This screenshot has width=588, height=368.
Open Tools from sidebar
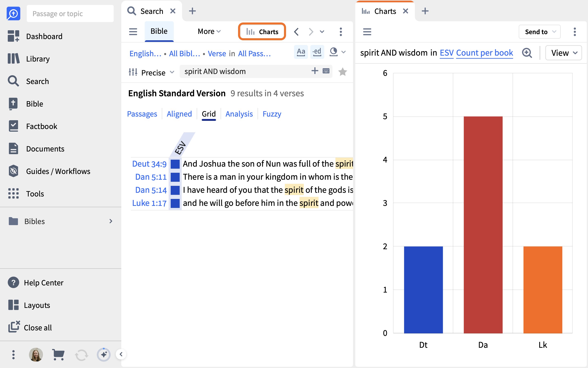pyautogui.click(x=26, y=194)
